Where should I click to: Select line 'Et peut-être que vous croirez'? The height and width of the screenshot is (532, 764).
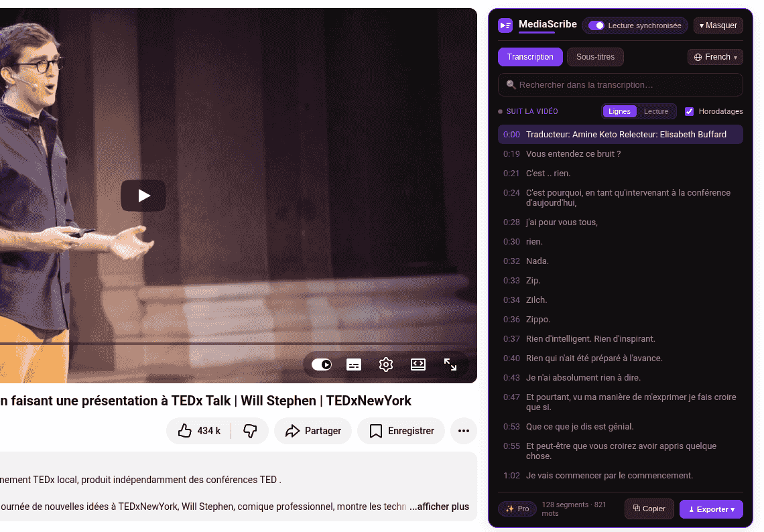[x=621, y=451]
